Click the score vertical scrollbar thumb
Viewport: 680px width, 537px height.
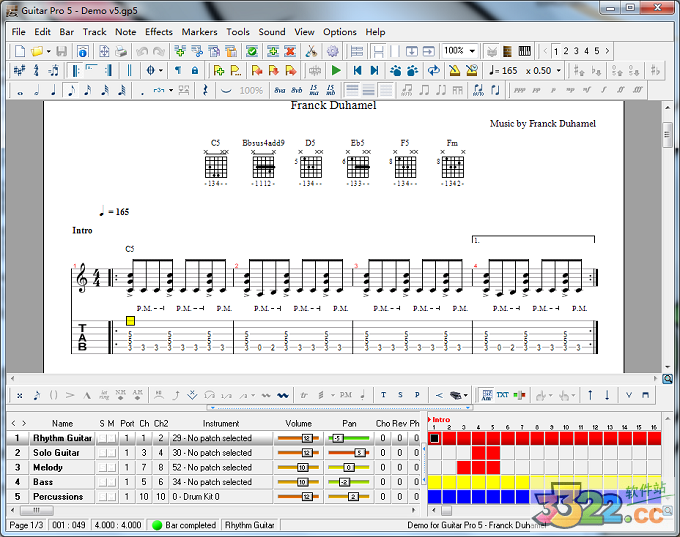click(x=667, y=135)
